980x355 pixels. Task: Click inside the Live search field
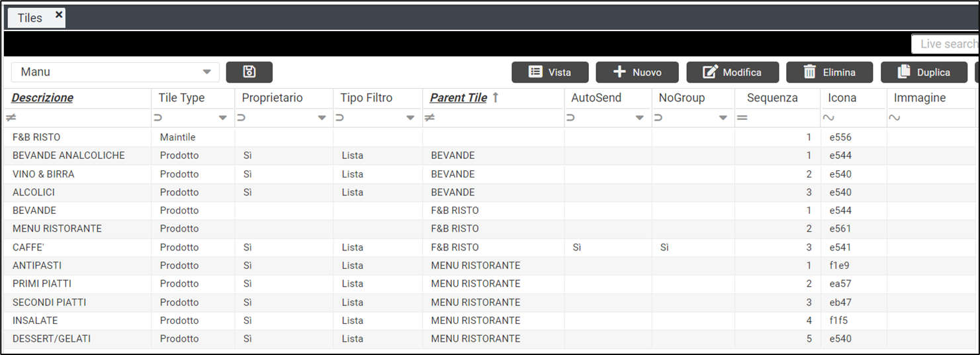tap(946, 44)
